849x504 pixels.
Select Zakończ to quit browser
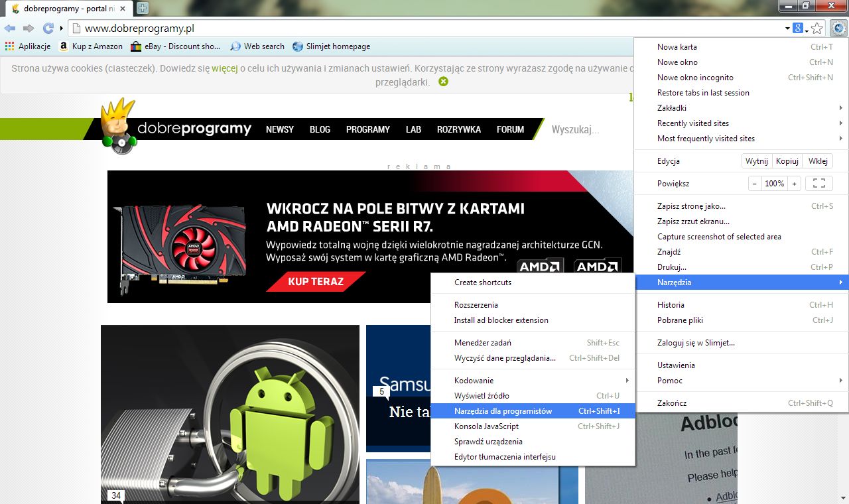point(740,403)
